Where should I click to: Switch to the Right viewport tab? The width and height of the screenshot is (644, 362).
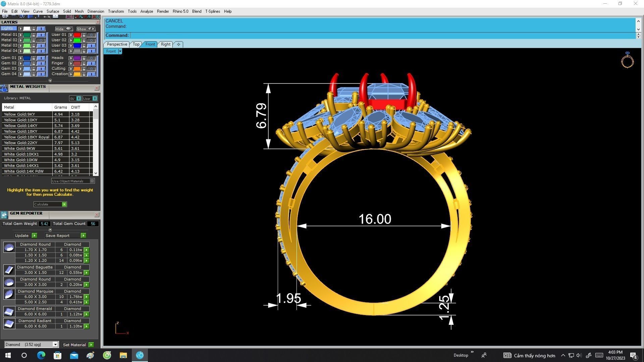(x=165, y=44)
